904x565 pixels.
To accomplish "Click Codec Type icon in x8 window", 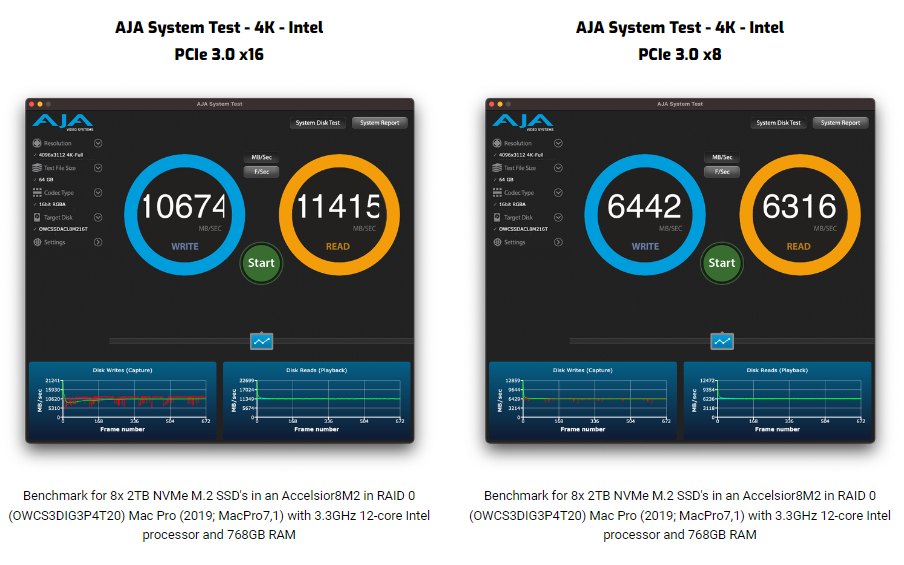I will tap(497, 193).
